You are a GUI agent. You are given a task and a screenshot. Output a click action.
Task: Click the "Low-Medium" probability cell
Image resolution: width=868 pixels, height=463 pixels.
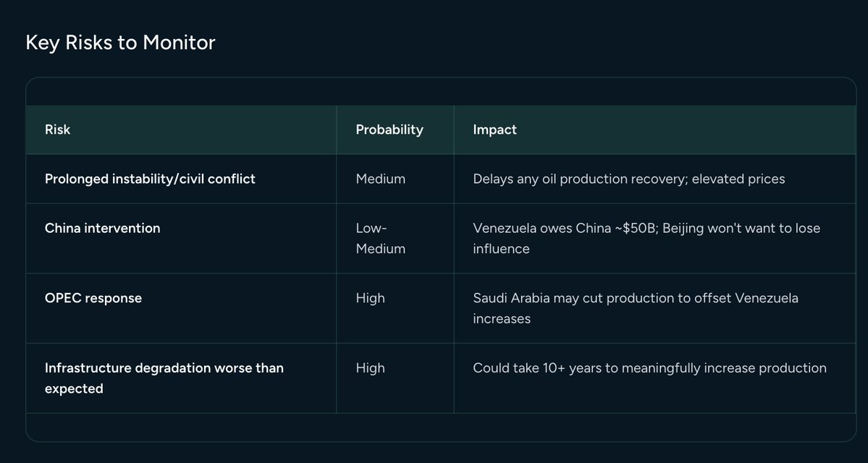pyautogui.click(x=380, y=239)
